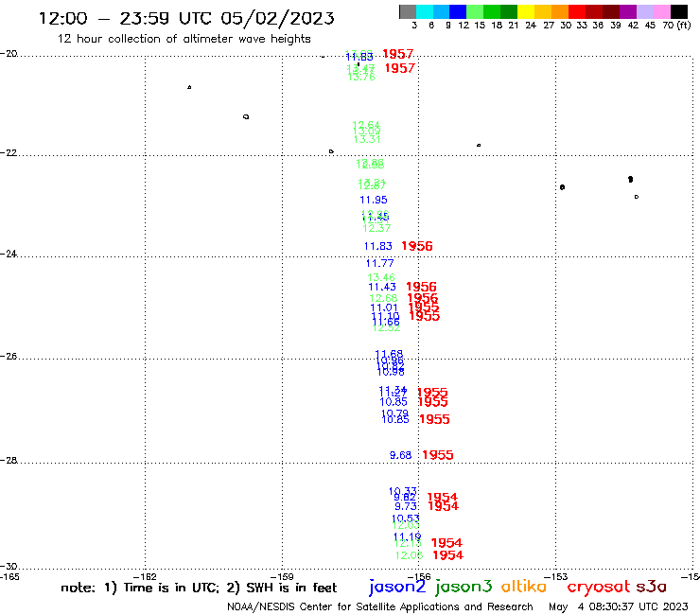The height and width of the screenshot is (615, 700).
Task: Click the light green swatch in the legend
Action: [475, 11]
